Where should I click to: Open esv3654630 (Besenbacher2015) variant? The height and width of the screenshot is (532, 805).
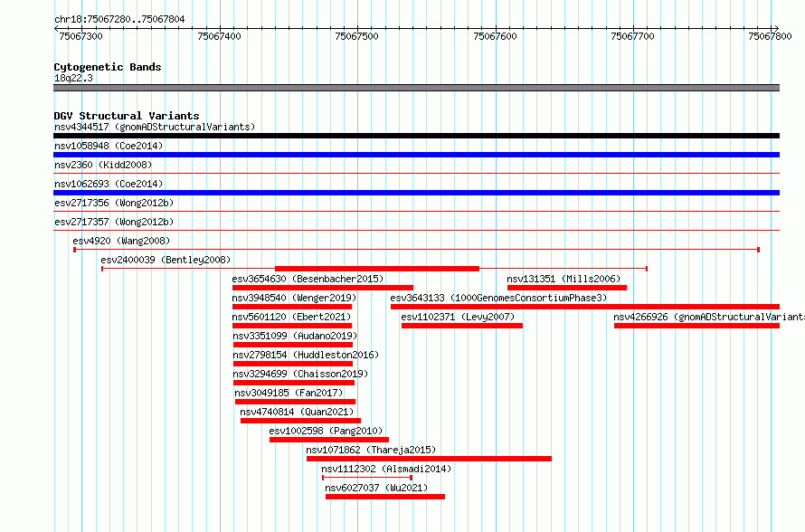308,279
